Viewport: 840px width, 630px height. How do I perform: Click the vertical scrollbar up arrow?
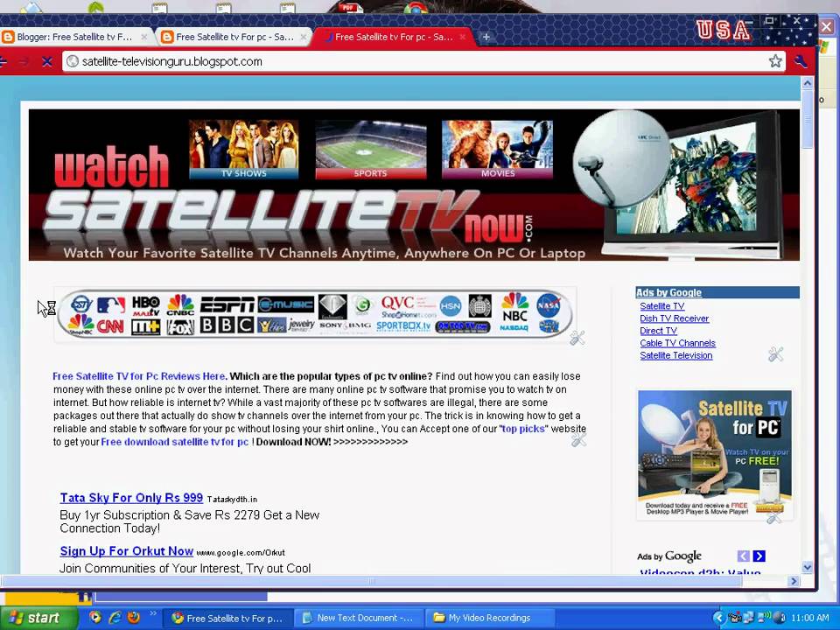point(808,83)
